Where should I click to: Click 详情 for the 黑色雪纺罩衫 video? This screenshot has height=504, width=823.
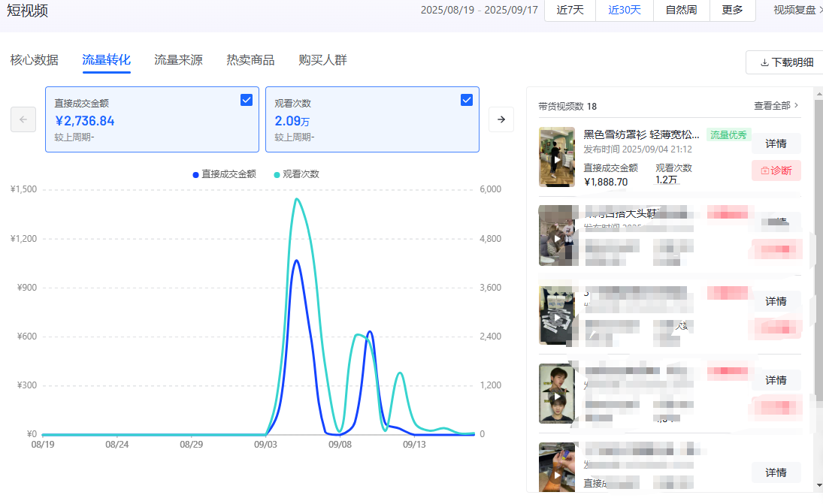pyautogui.click(x=776, y=143)
